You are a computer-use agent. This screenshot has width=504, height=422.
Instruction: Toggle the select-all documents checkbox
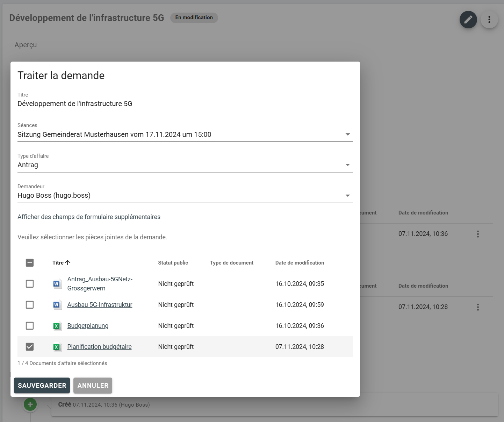pos(30,263)
